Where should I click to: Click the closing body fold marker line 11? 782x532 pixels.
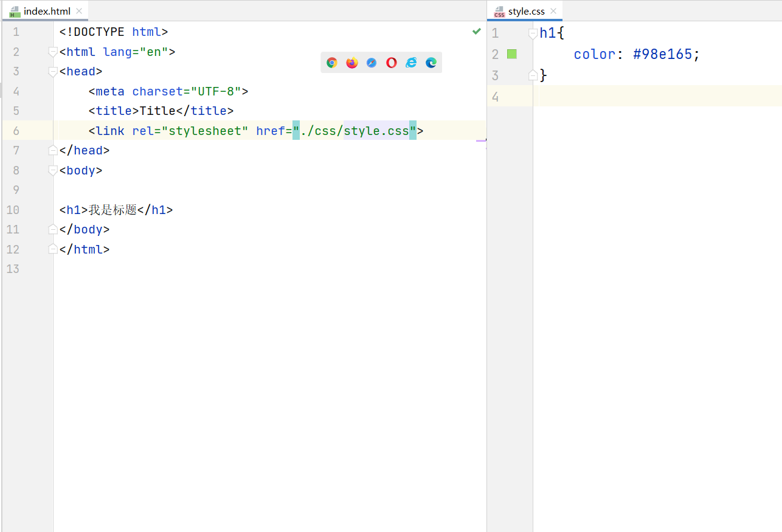[x=53, y=229]
